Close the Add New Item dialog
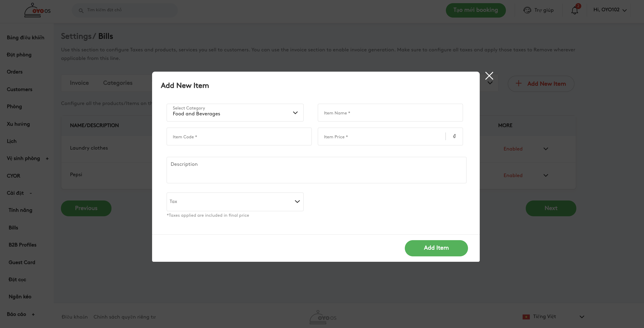644x328 pixels. (x=489, y=76)
